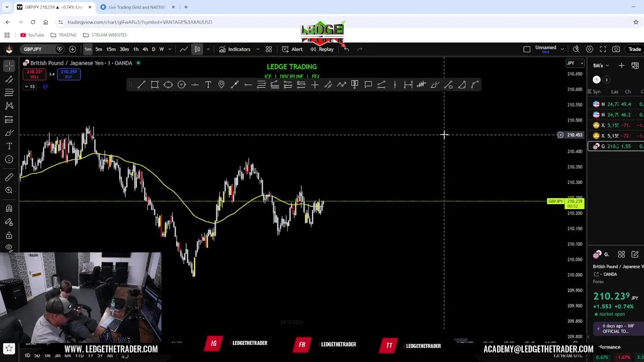The image size is (644, 362).
Task: Open Live Trading Gold and NAS100 tab
Action: coord(136,7)
